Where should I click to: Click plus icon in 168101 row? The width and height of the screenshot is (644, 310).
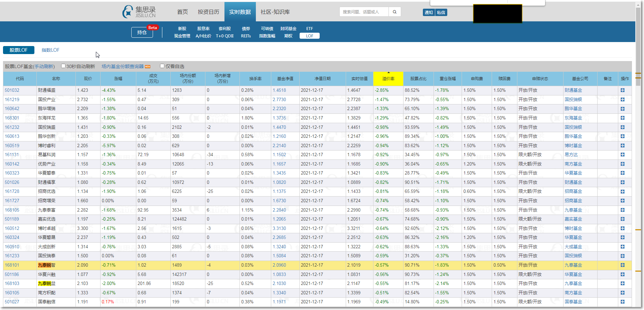tap(623, 265)
